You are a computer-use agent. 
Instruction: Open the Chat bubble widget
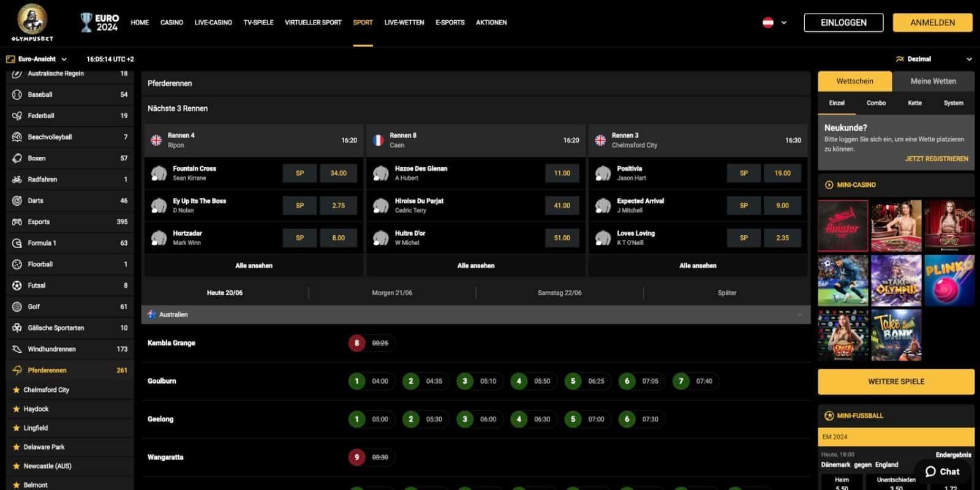pyautogui.click(x=942, y=471)
